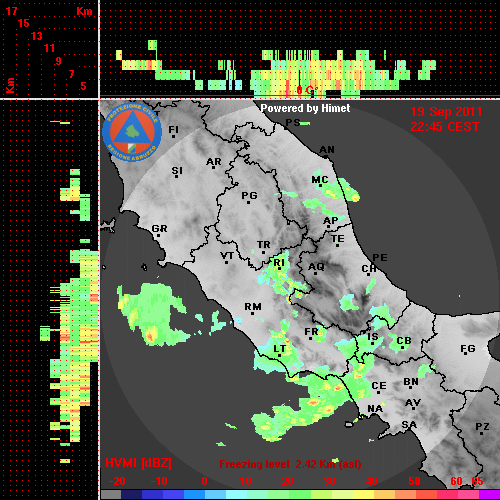Click the gray swatch at color bar start
Screen dimensions: 500x500
pyautogui.click(x=111, y=495)
